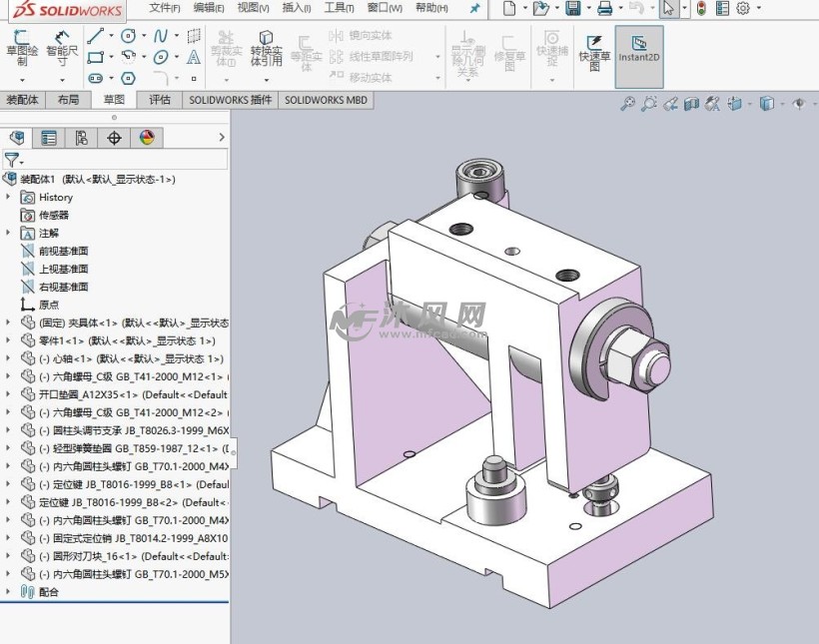Open the 草图绘制 dropdown arrow
The width and height of the screenshot is (819, 644).
coord(22,80)
